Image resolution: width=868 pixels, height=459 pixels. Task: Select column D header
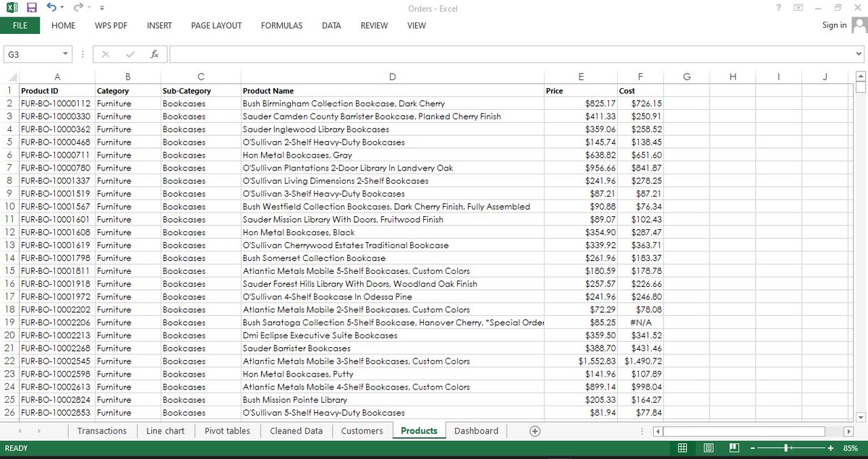point(391,77)
